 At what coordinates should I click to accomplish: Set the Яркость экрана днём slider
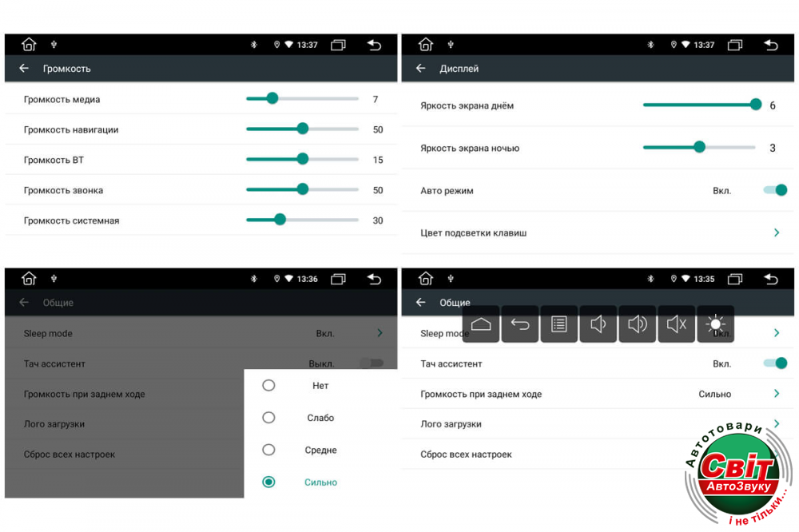(x=755, y=105)
